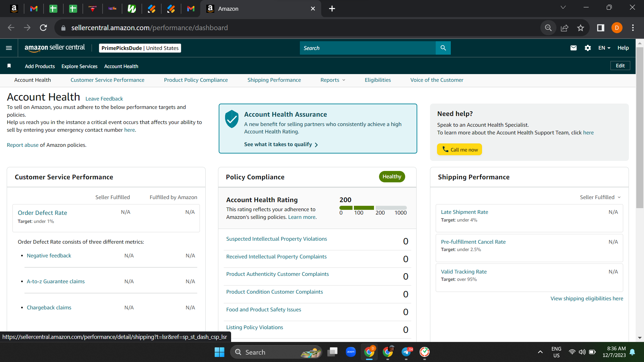Open Suspected Intellectual Property Violations
The width and height of the screenshot is (644, 362).
276,239
